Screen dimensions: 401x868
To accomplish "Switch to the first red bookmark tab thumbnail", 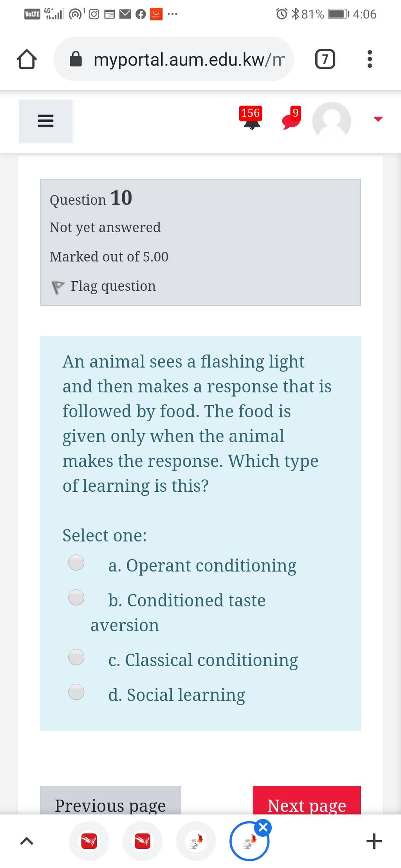I will tap(89, 841).
